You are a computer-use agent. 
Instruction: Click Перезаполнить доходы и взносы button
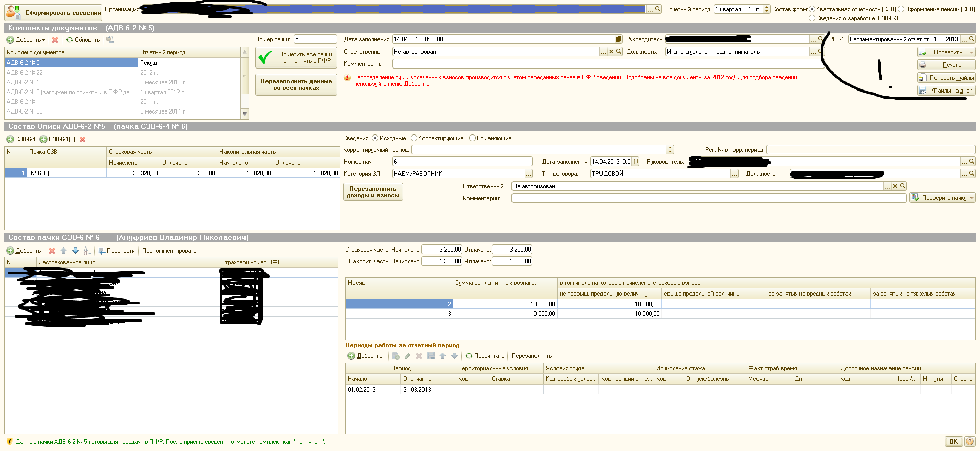373,192
